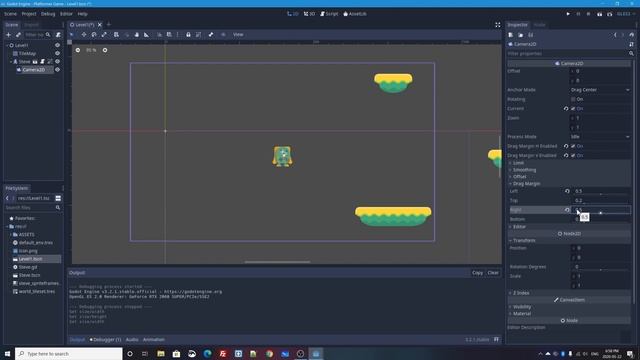Zoom in the 2D viewport
Viewport: 640px width, 360px height.
pos(105,50)
